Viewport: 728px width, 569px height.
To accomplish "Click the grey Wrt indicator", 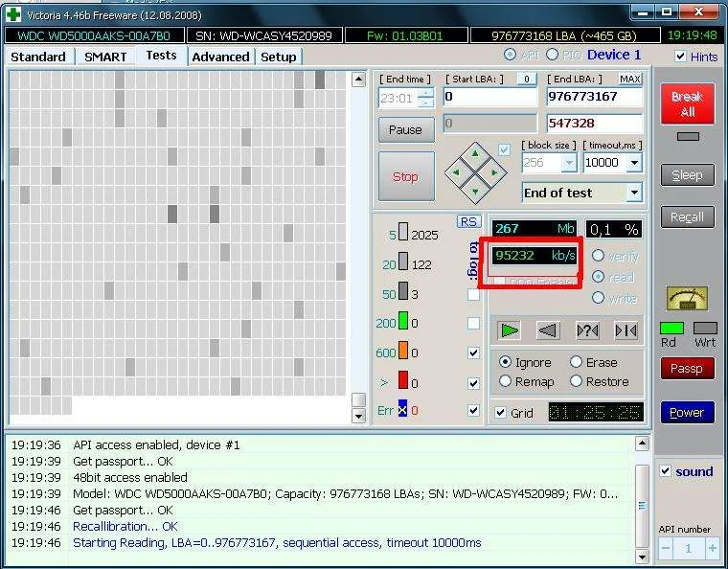I will point(705,329).
